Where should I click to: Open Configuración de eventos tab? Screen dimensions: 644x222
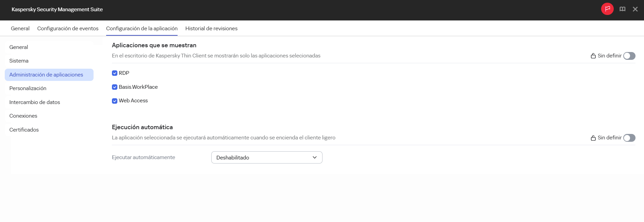68,29
